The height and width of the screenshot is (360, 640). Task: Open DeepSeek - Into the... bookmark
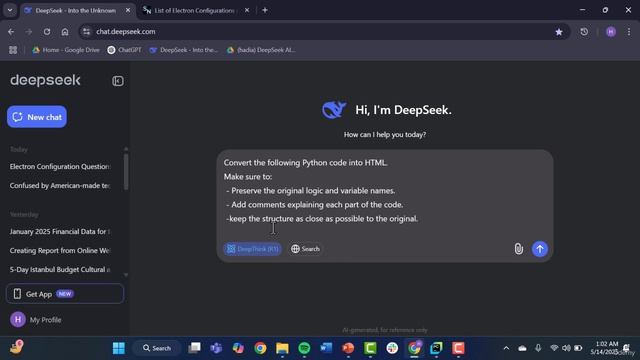(184, 50)
